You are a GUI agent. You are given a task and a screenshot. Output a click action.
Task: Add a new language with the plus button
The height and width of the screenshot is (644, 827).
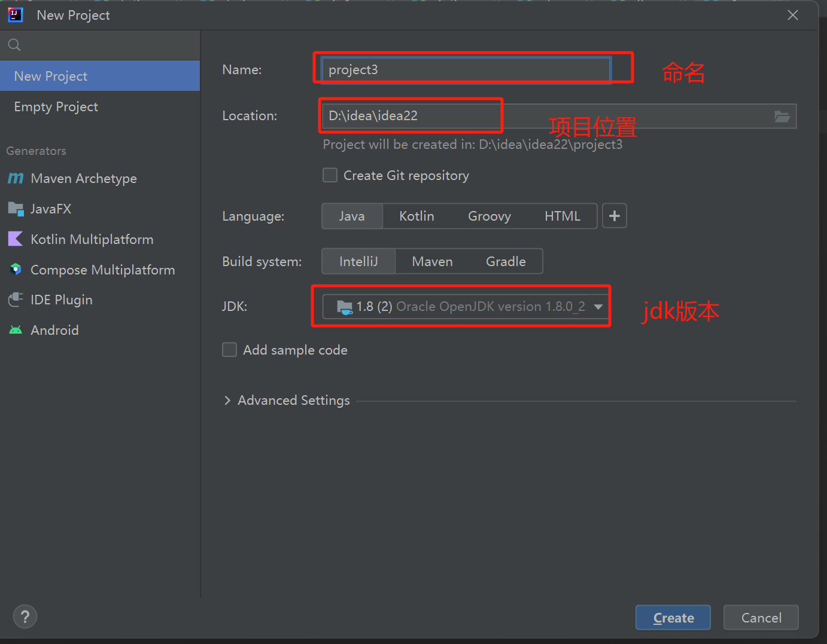point(614,216)
